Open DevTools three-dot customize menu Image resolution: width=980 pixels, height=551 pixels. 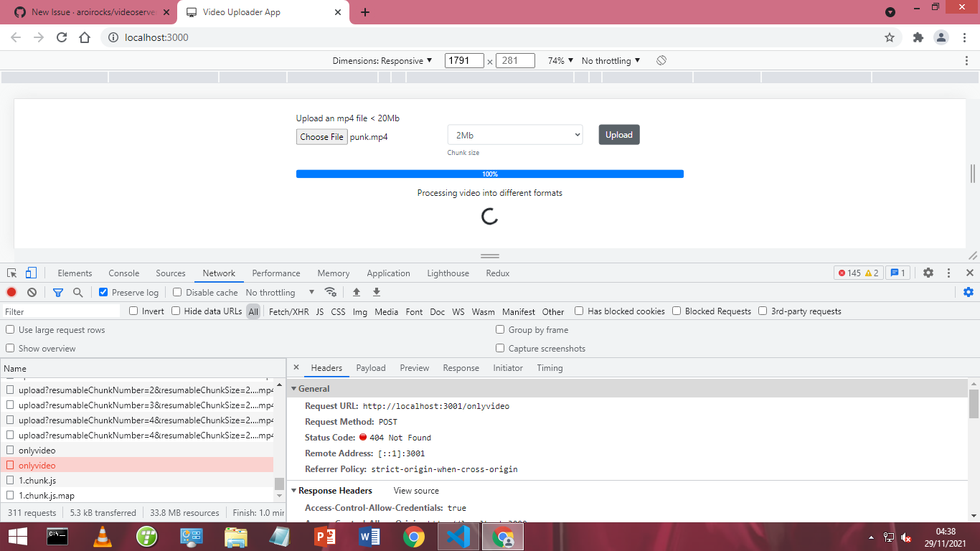coord(949,273)
